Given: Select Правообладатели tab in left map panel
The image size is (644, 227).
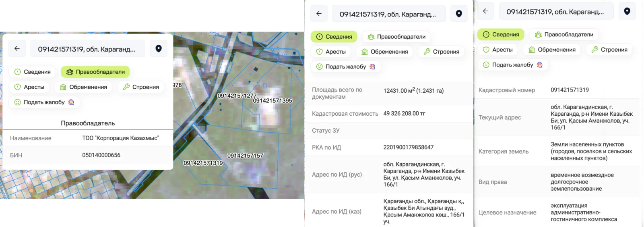Looking at the screenshot, I should pyautogui.click(x=95, y=72).
